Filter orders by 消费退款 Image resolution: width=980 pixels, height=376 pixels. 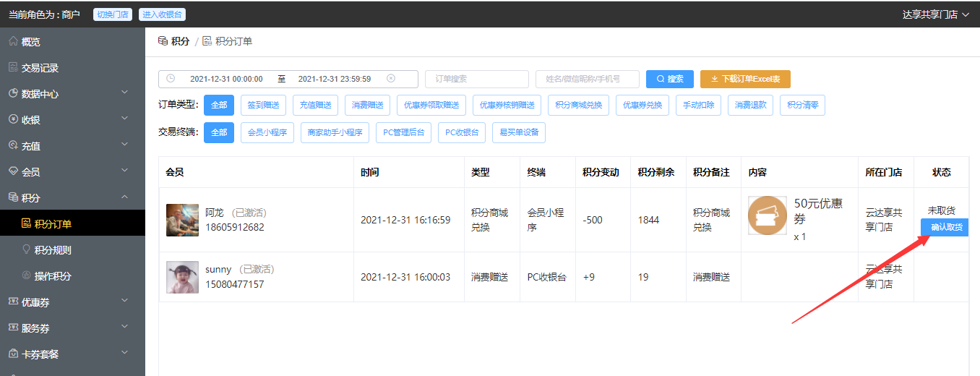coord(750,105)
